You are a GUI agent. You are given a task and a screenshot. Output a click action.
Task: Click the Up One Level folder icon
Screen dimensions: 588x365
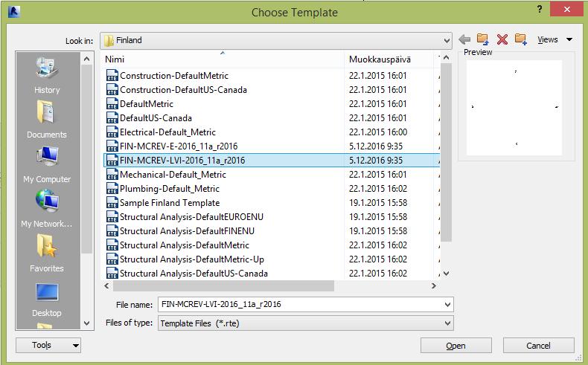coord(482,39)
